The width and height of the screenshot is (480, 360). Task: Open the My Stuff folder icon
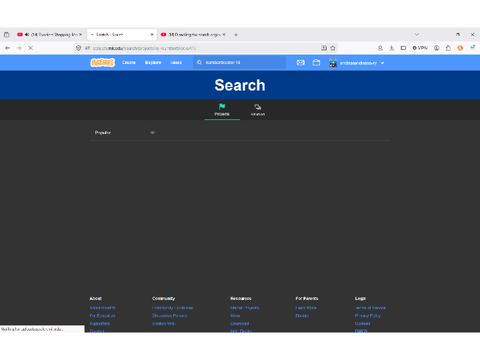316,62
